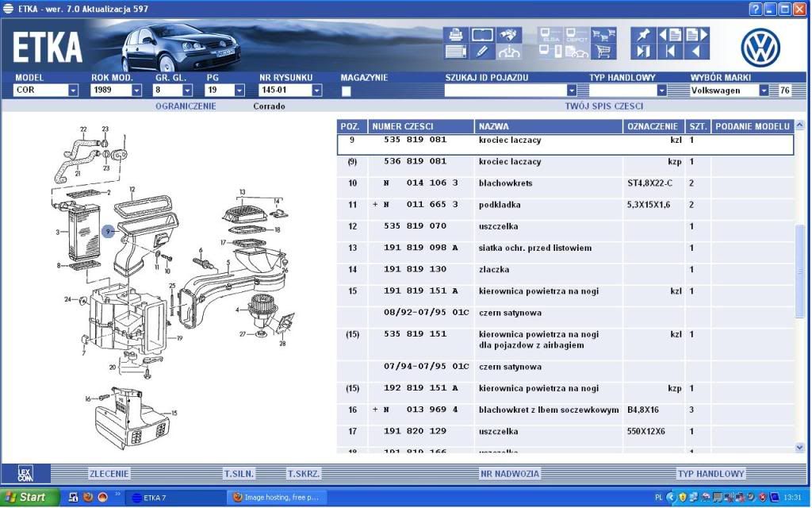Viewport: 812px width, 508px height.
Task: Expand WYBÓR MARKI dropdown showing Volkswagen
Action: coord(764,90)
